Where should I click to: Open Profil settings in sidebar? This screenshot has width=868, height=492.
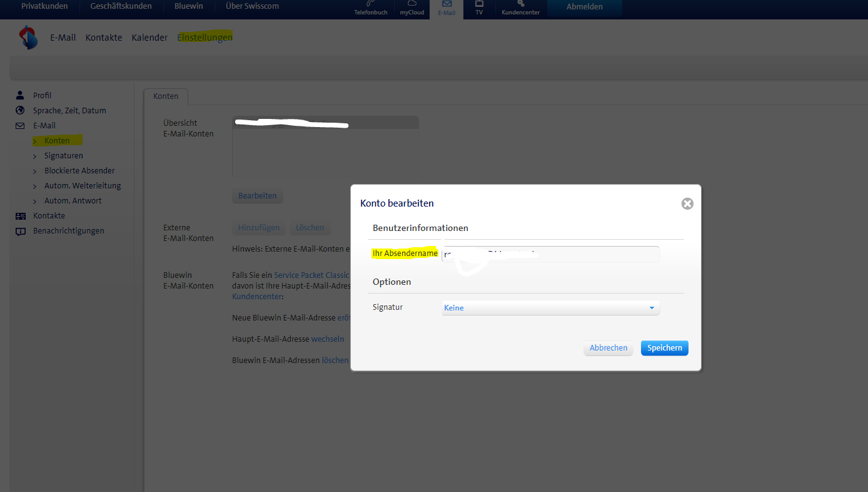pyautogui.click(x=42, y=96)
